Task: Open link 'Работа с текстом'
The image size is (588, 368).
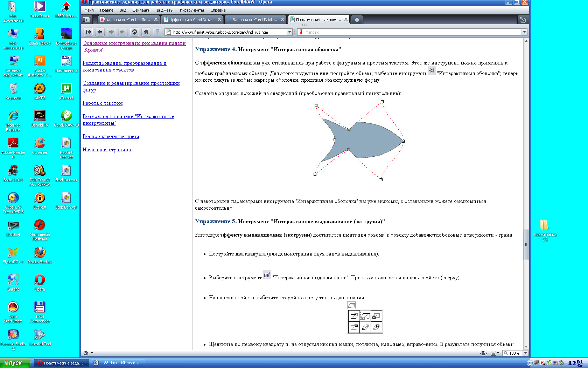Action: click(103, 103)
